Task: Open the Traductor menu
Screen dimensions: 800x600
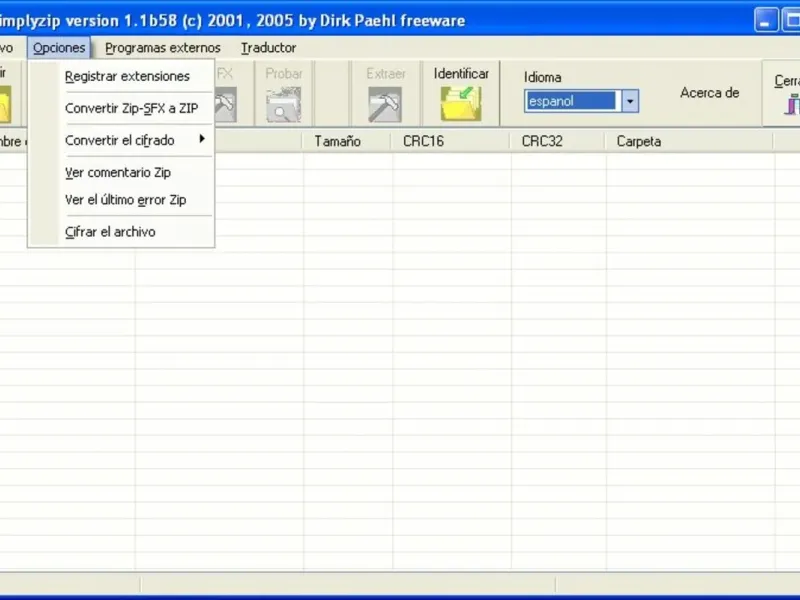Action: click(268, 47)
